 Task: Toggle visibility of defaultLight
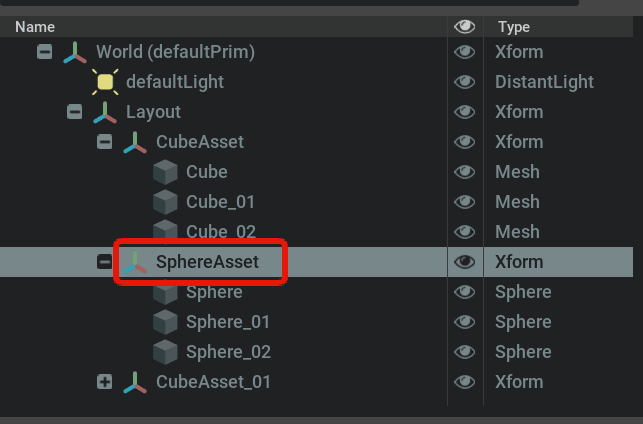click(464, 82)
